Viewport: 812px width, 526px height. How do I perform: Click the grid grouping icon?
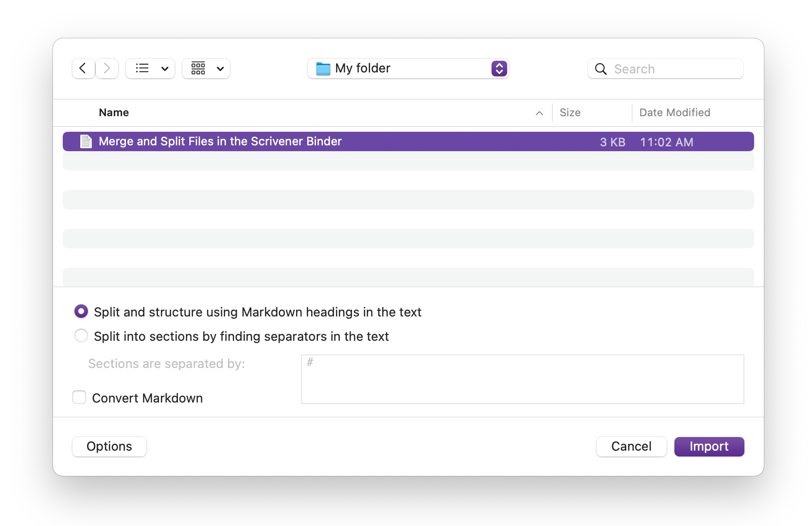tap(198, 69)
